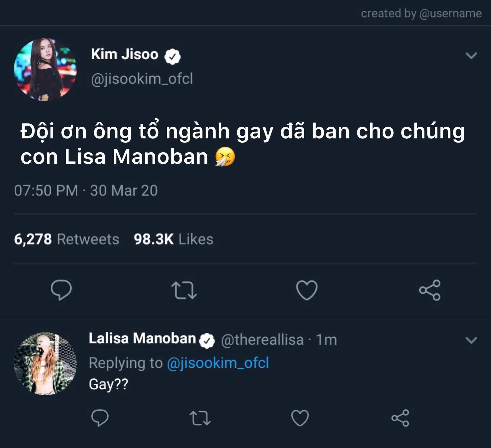Share Lalisa Manoban's reply tweet

point(400,418)
